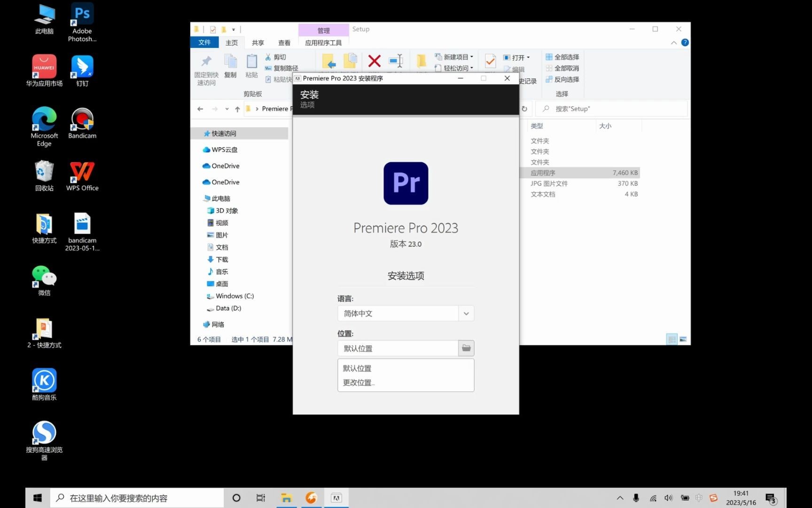Show hidden tray icons chevron
Viewport: 812px width, 508px height.
point(620,498)
